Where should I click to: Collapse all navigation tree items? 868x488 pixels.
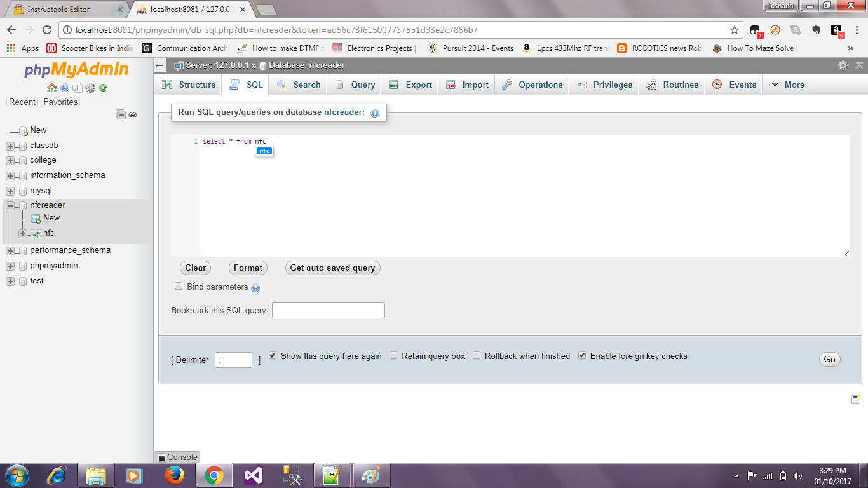click(120, 114)
